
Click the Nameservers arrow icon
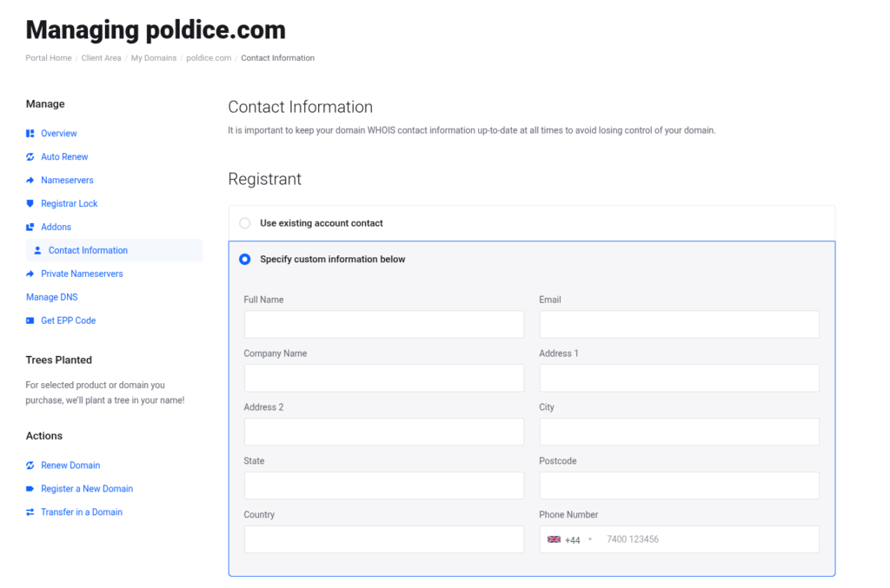(30, 181)
